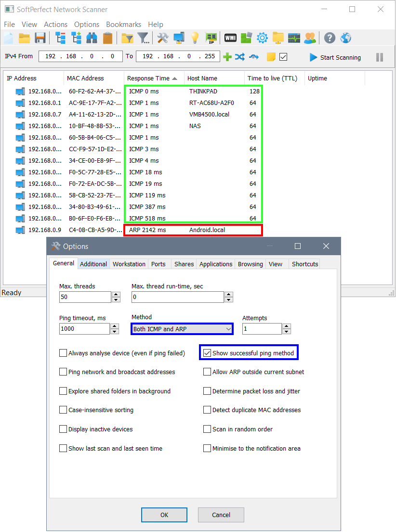396x532 pixels.
Task: Click the expand tree toolbar icon
Action: click(76, 38)
